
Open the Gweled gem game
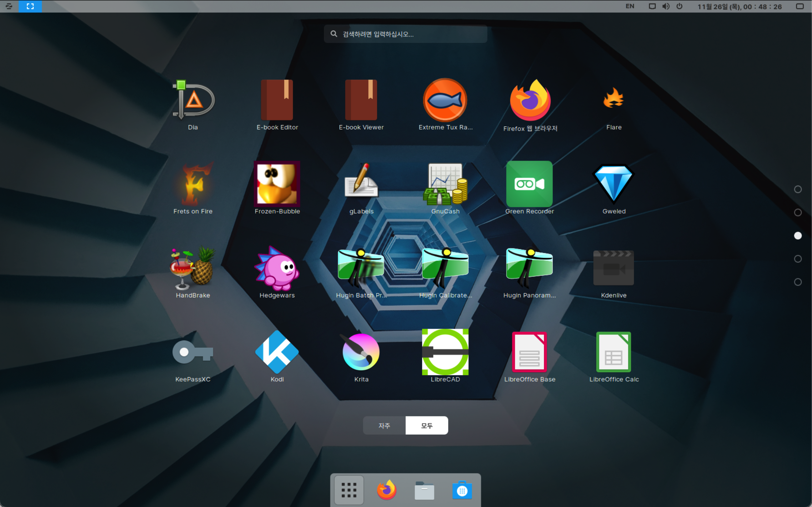(614, 189)
